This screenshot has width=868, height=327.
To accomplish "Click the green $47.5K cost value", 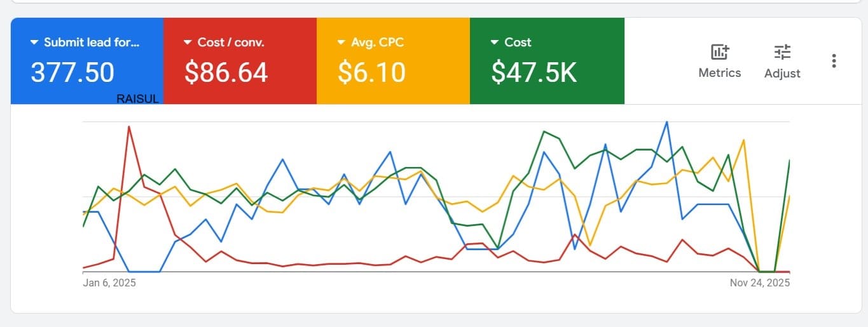I will (534, 72).
